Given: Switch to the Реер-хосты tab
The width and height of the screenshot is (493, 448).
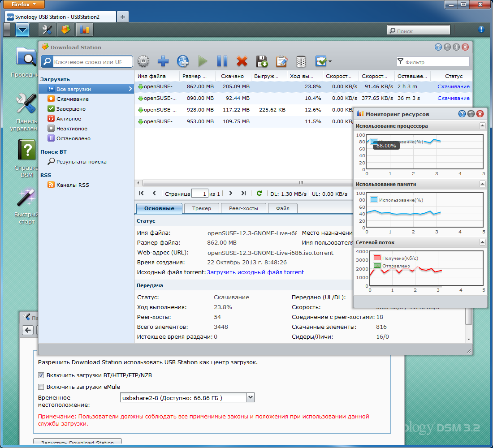Looking at the screenshot, I should coord(243,208).
